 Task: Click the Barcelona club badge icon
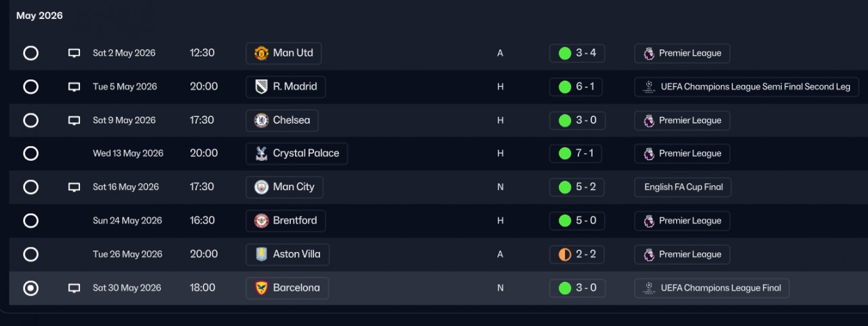point(261,288)
